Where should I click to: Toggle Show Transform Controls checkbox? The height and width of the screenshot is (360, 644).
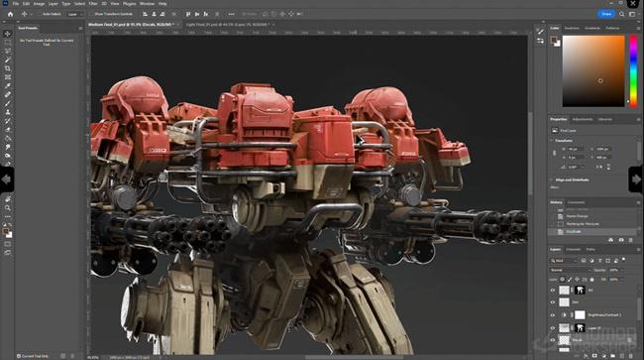click(91, 14)
